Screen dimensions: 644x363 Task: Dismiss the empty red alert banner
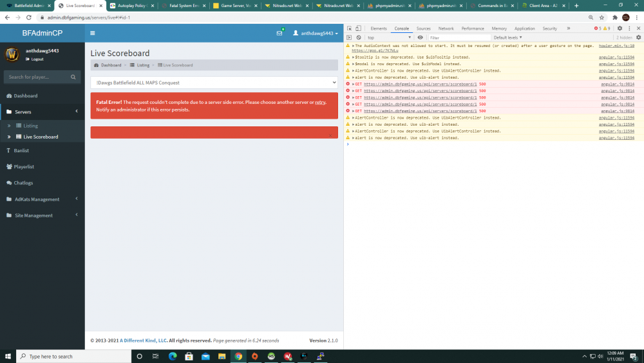330,135
